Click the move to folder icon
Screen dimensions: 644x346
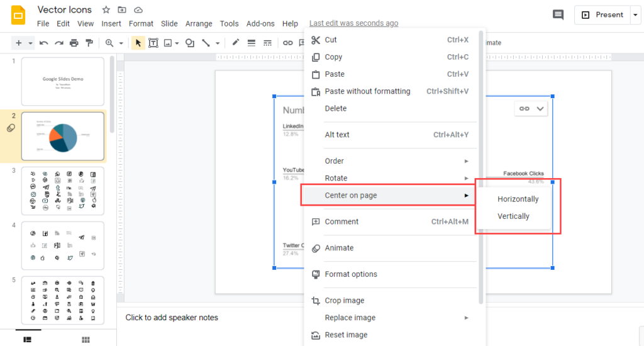(x=122, y=9)
